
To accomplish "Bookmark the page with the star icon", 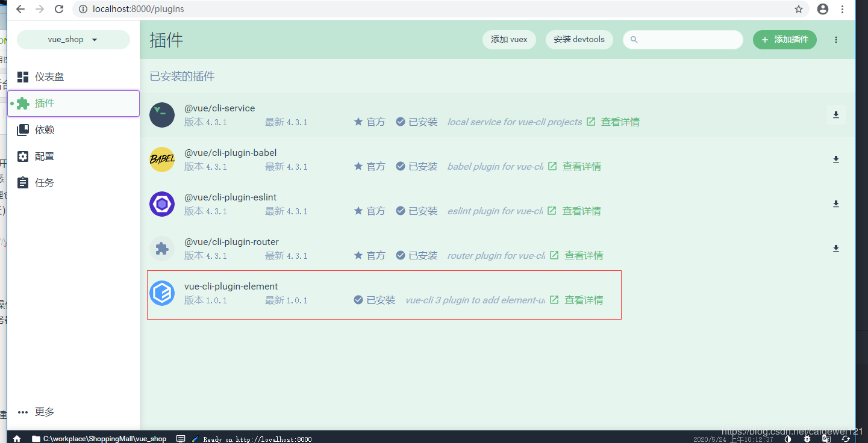I will click(799, 9).
